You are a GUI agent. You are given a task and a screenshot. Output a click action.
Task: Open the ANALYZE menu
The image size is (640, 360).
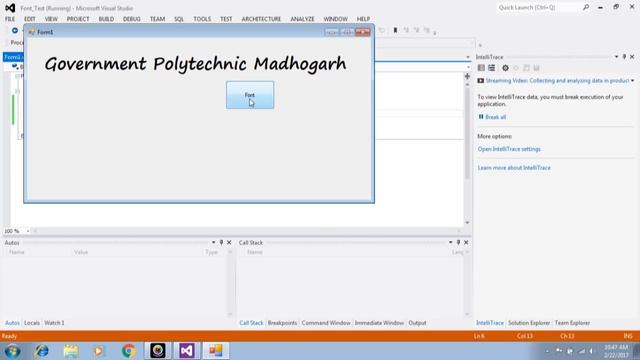302,19
